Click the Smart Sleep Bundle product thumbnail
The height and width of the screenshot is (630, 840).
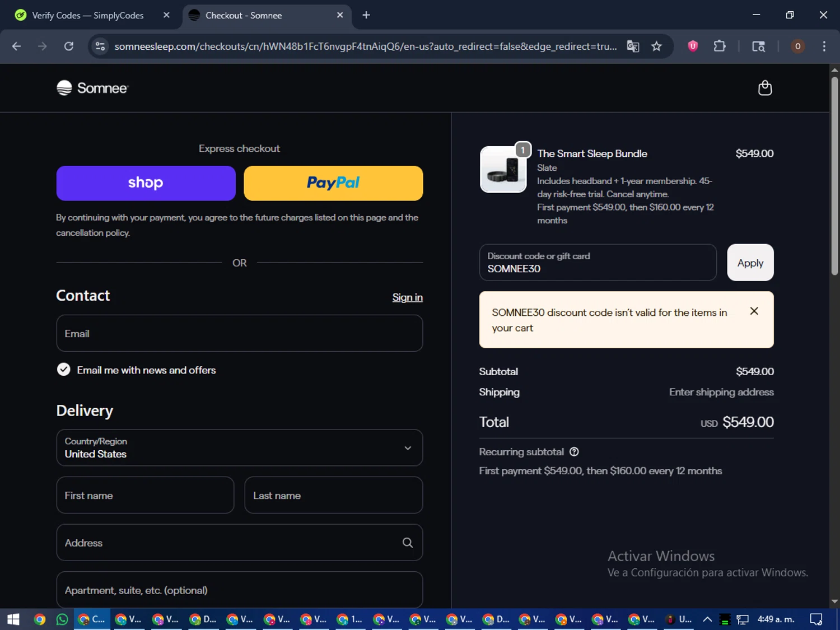[503, 170]
